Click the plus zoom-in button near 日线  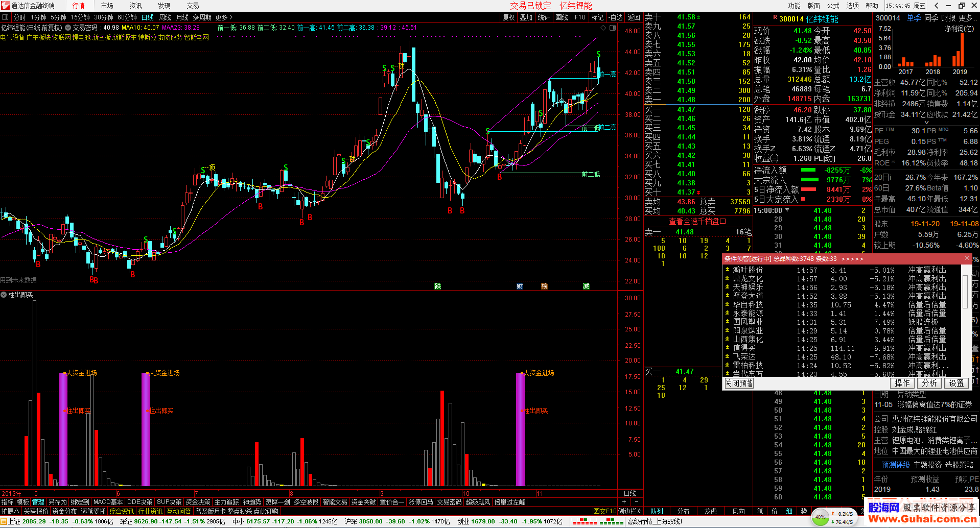[624, 502]
